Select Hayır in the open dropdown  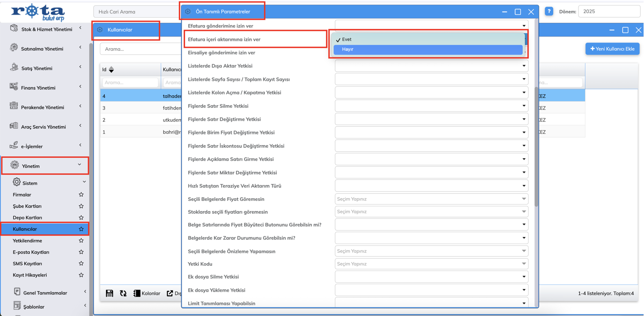click(428, 49)
